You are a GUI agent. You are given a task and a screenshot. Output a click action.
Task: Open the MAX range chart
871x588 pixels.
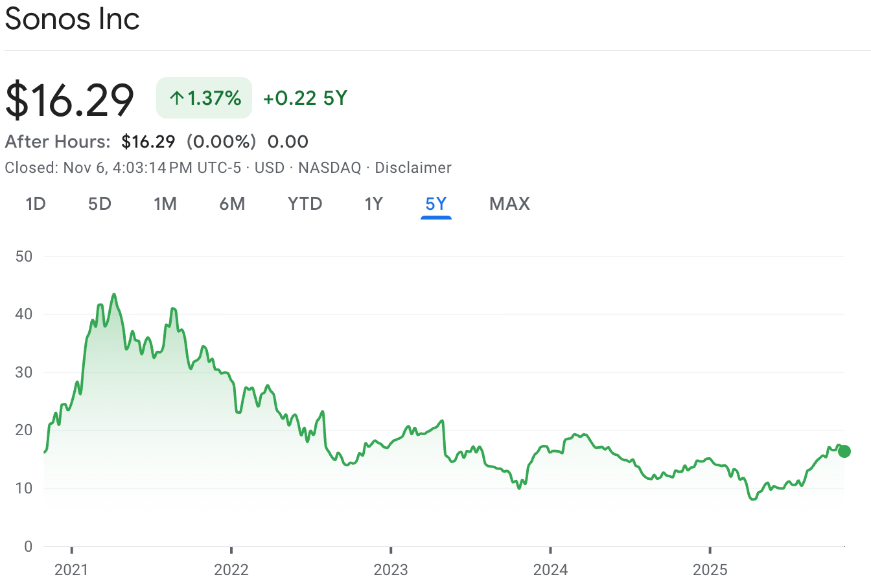click(509, 204)
